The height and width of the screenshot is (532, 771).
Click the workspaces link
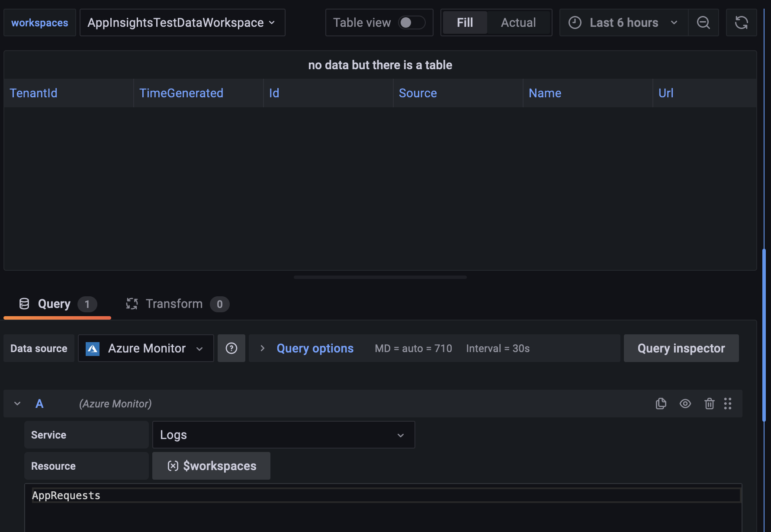[39, 22]
